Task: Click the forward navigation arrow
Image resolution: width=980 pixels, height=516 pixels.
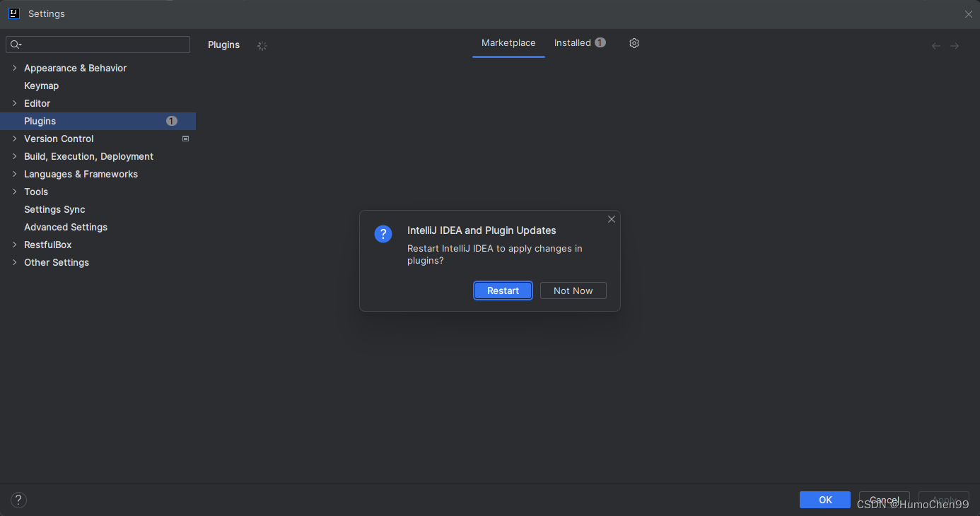Action: pos(955,46)
